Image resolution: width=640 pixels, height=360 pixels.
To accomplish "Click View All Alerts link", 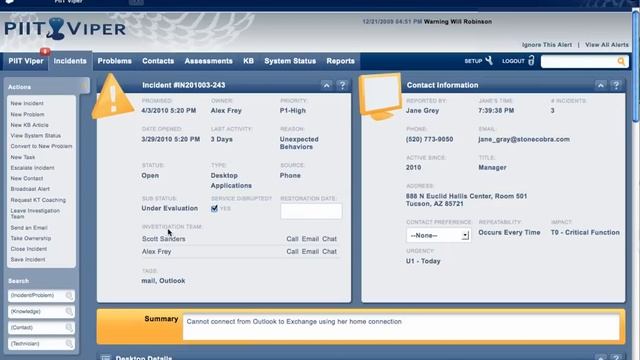I will pyautogui.click(x=607, y=44).
